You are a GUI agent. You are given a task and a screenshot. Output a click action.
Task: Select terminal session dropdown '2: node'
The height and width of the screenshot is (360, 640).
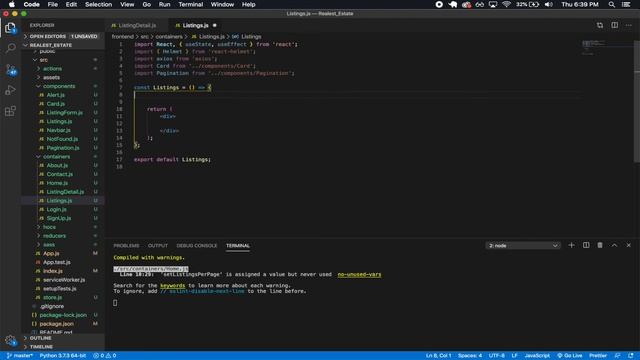coord(523,246)
